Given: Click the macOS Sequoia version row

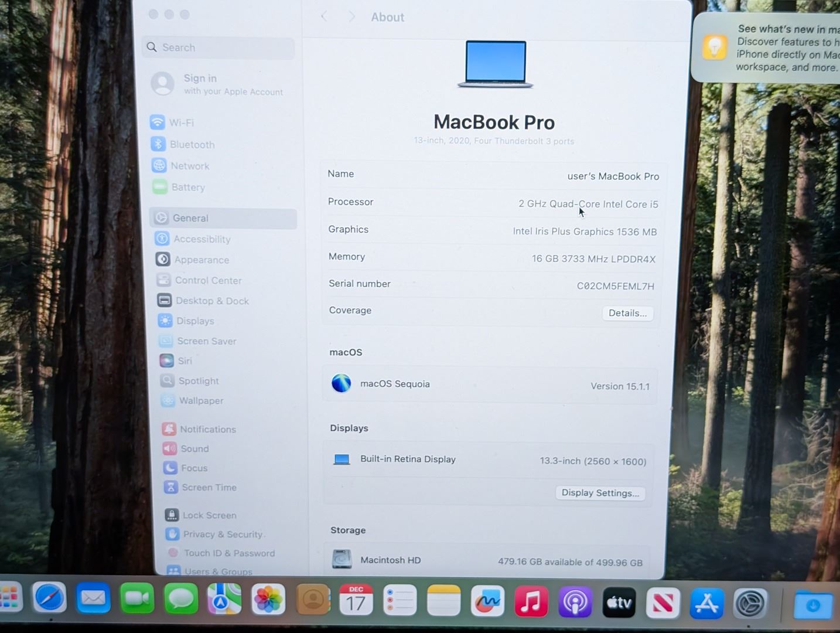Looking at the screenshot, I should pos(490,384).
